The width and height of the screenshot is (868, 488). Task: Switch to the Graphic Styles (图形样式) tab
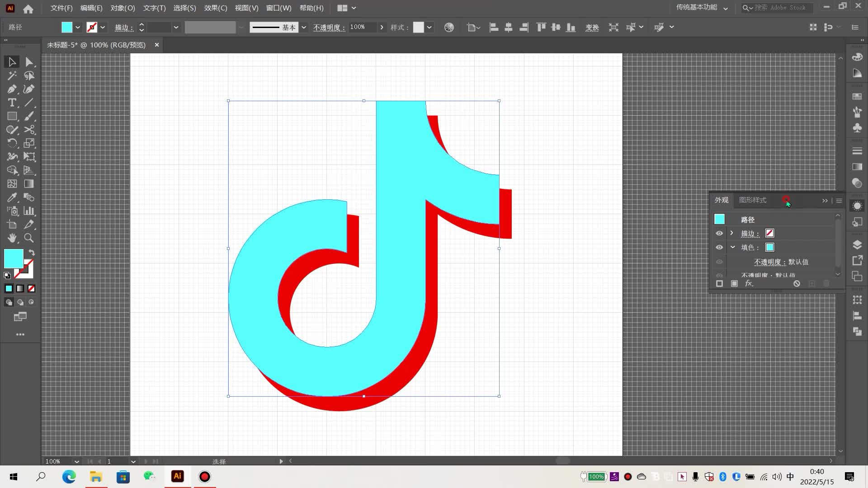752,200
